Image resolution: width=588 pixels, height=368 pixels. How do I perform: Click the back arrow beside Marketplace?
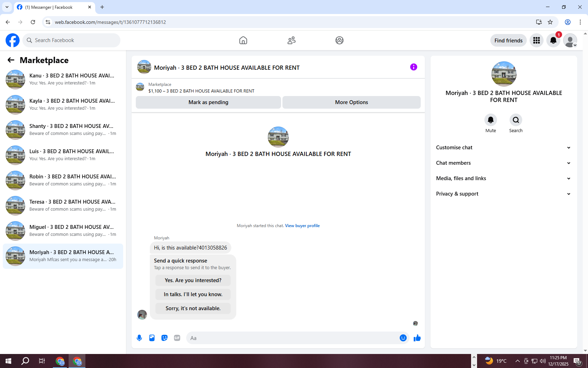(x=11, y=60)
